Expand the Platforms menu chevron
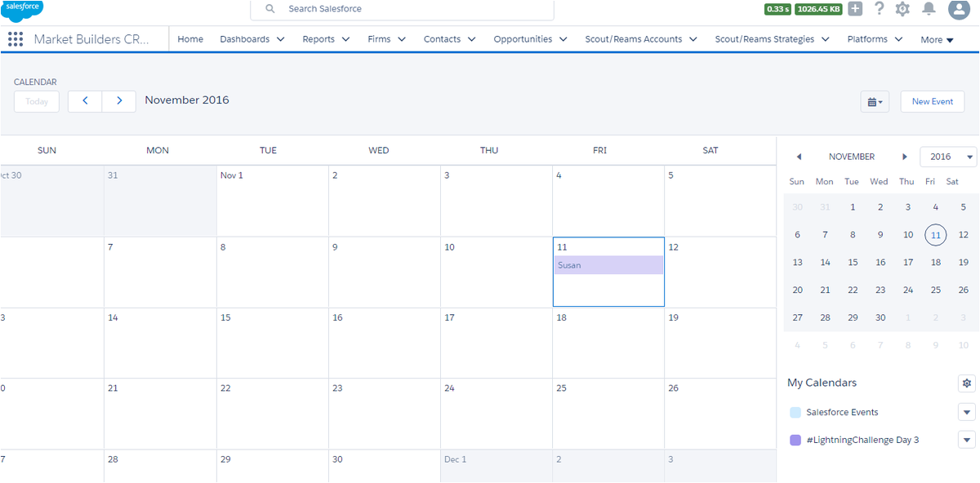The height and width of the screenshot is (483, 980). pyautogui.click(x=898, y=39)
